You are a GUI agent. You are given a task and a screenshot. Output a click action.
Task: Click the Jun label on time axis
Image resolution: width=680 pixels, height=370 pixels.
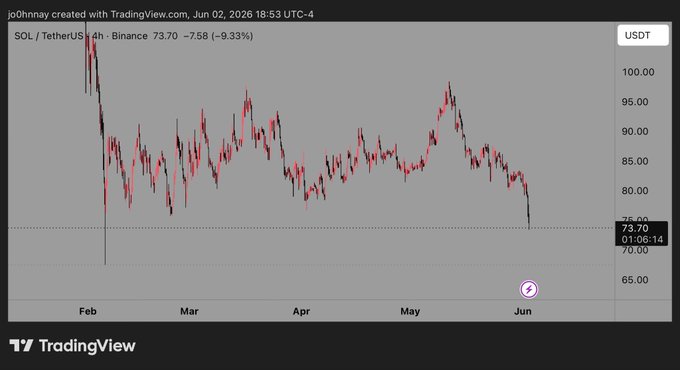pyautogui.click(x=523, y=311)
